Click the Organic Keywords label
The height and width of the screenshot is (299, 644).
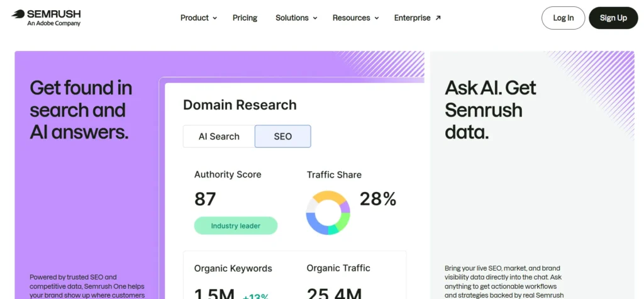[x=233, y=269]
